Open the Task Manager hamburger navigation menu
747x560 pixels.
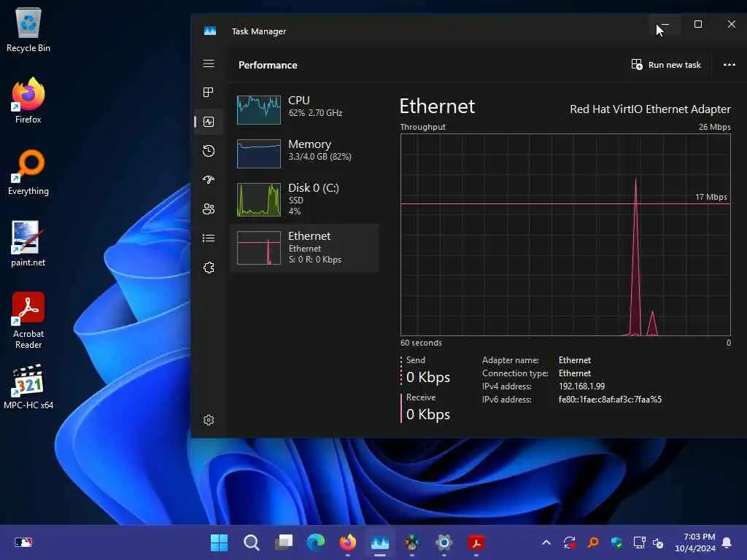(209, 63)
